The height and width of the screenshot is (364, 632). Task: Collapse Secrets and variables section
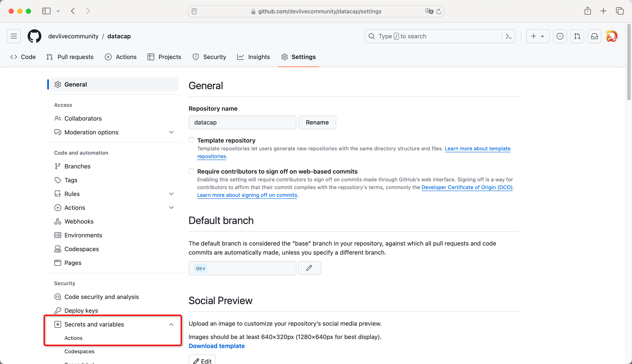[x=171, y=324]
